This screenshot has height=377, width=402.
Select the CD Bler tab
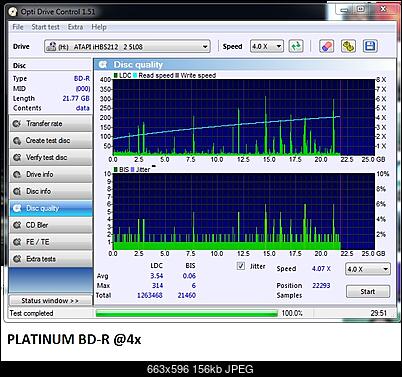pyautogui.click(x=51, y=225)
